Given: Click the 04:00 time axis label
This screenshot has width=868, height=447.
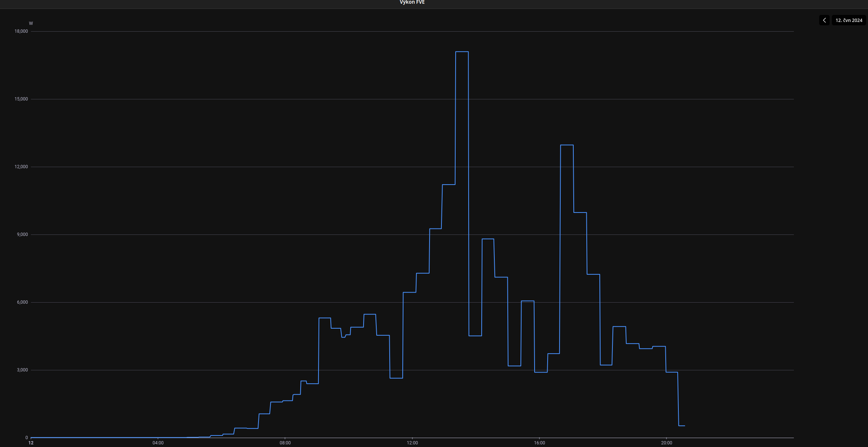Looking at the screenshot, I should pos(158,443).
